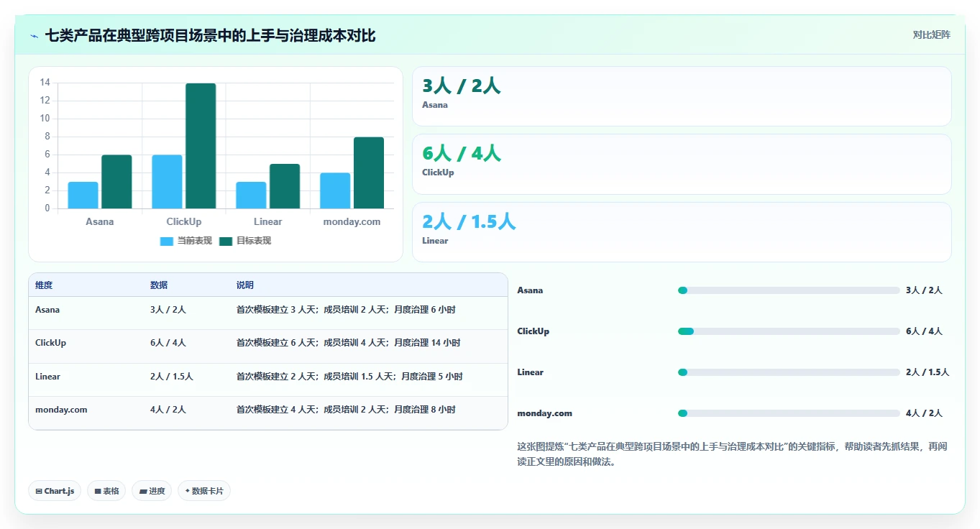Click 4人 / 2人 value beside monday.com progress
980x529 pixels.
click(x=924, y=413)
